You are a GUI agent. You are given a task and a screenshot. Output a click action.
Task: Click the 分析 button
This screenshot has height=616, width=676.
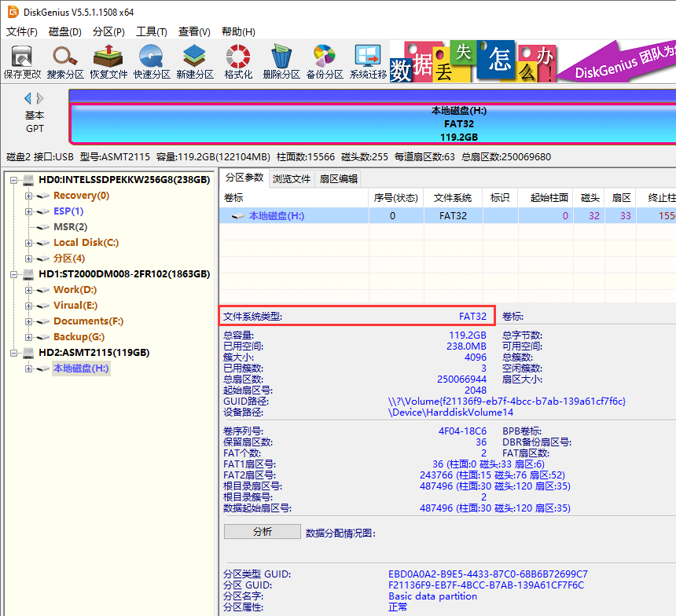262,531
